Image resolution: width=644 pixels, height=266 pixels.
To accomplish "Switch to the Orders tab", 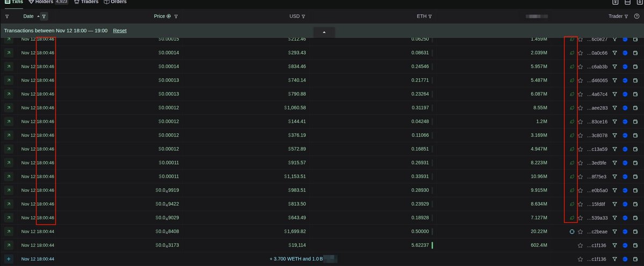I will click(115, 2).
